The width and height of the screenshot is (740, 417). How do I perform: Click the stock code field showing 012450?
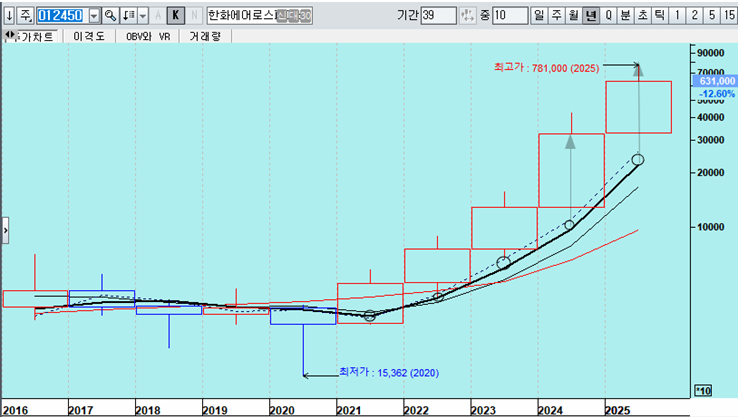pyautogui.click(x=61, y=16)
